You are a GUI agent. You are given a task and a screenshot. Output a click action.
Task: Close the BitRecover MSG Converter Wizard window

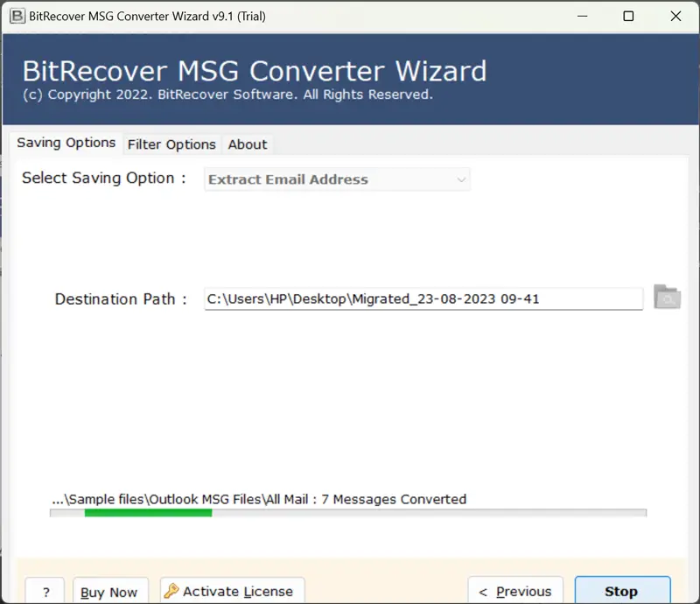(x=675, y=16)
